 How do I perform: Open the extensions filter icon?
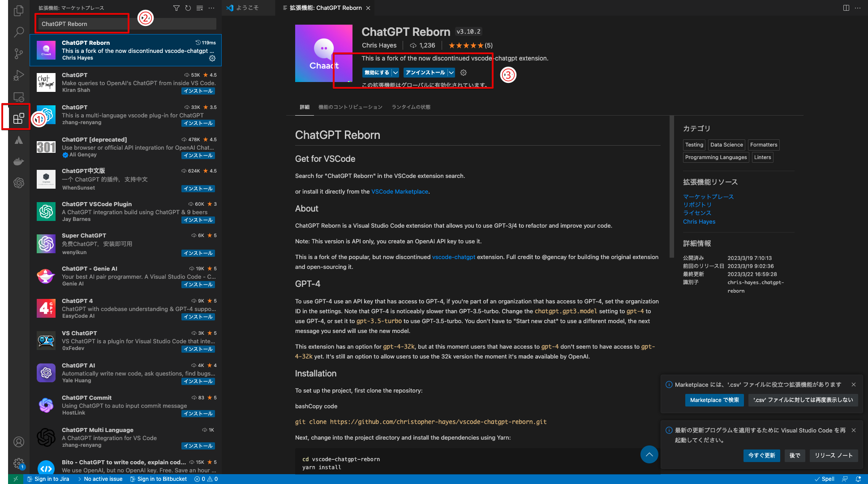click(x=176, y=8)
